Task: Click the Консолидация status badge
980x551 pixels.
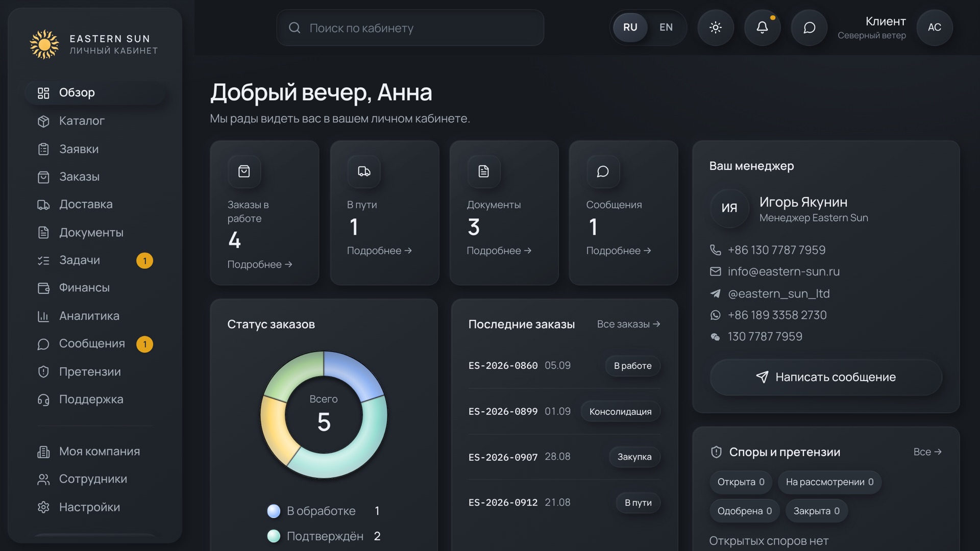Action: click(x=621, y=412)
